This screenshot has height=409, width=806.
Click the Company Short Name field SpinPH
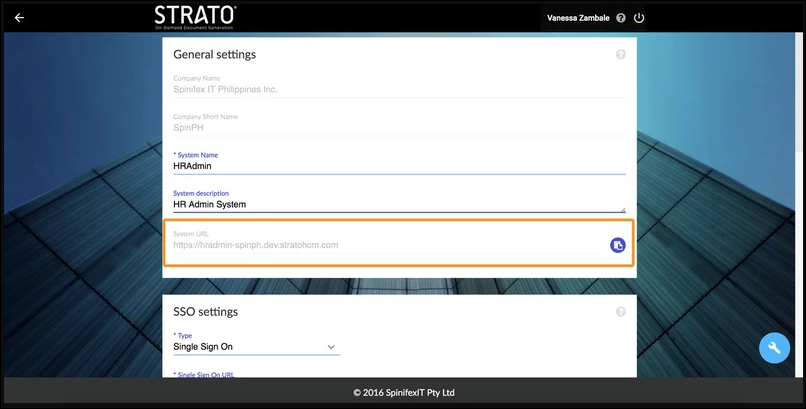tap(398, 128)
